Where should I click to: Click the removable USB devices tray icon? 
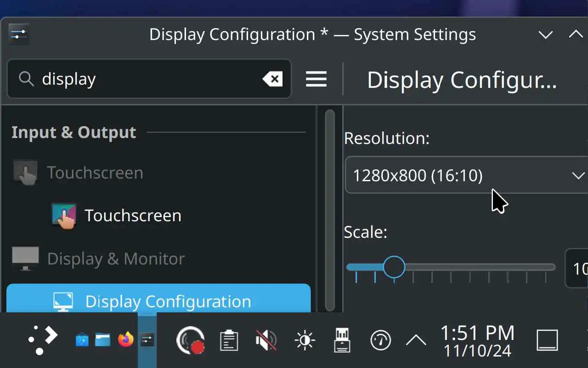point(342,341)
